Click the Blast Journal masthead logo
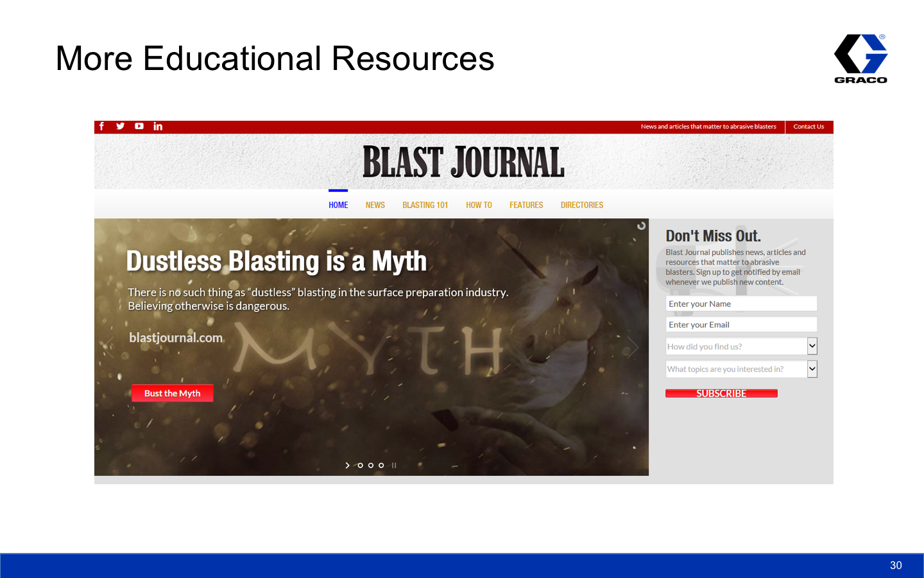This screenshot has width=924, height=578. [x=463, y=162]
